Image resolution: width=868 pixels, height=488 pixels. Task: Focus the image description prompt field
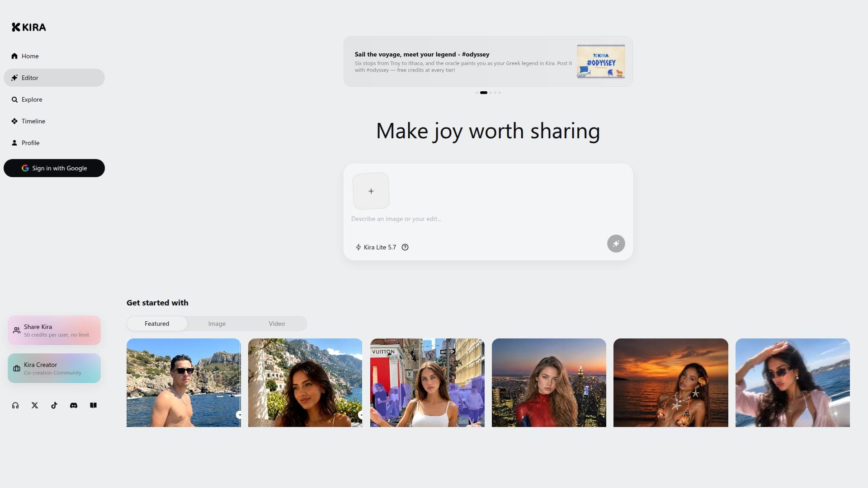point(488,219)
